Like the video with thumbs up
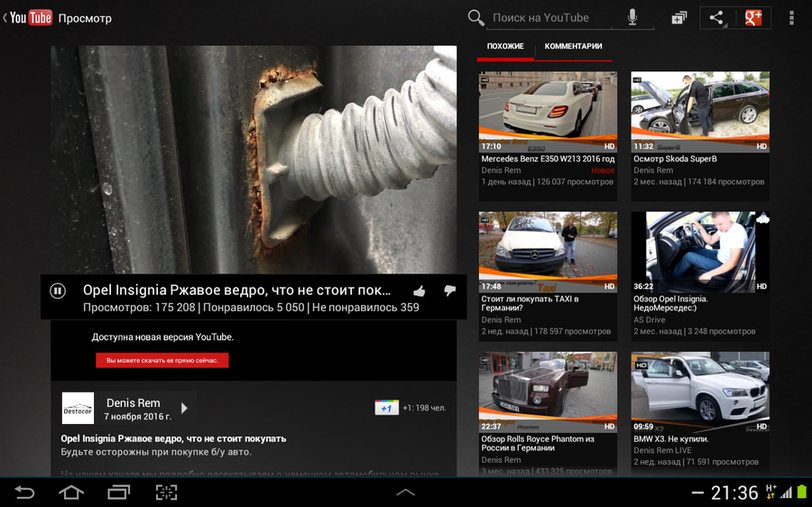The width and height of the screenshot is (812, 507). (x=420, y=291)
